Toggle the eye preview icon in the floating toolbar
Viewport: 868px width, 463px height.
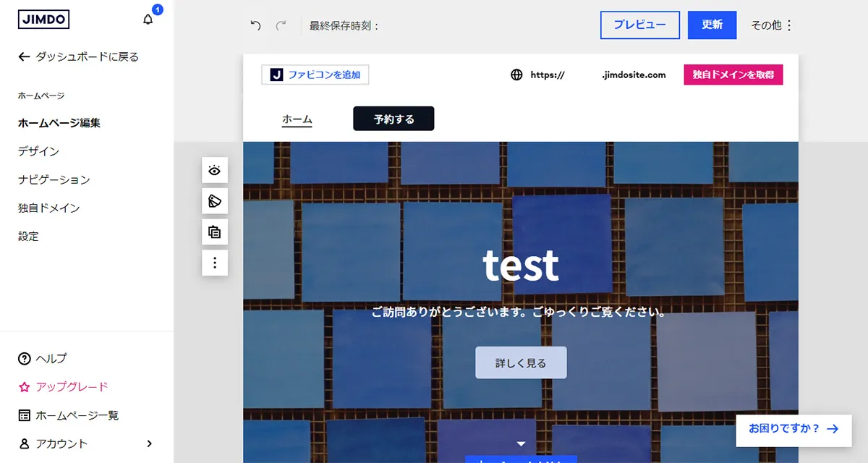[x=214, y=170]
